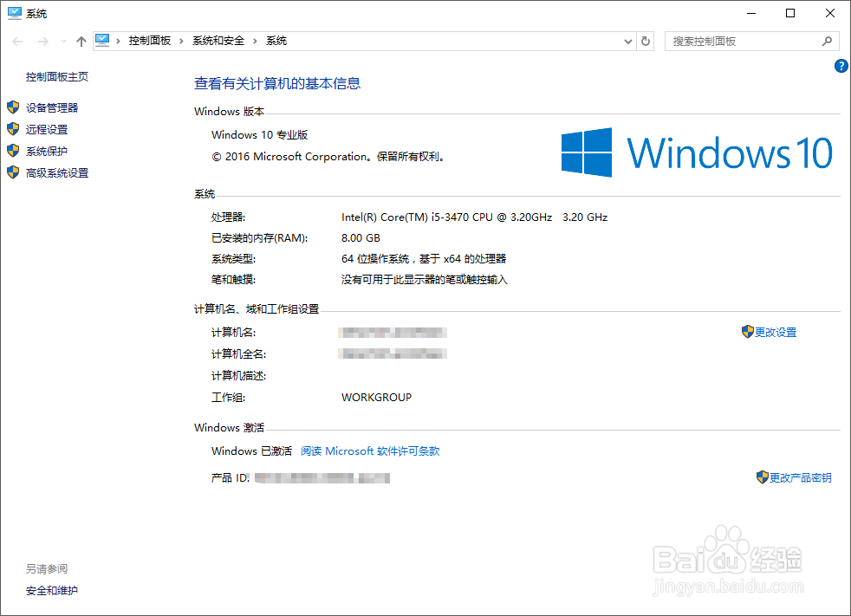The image size is (851, 616).
Task: Select 系统和安全 breadcrumb
Action: click(218, 41)
